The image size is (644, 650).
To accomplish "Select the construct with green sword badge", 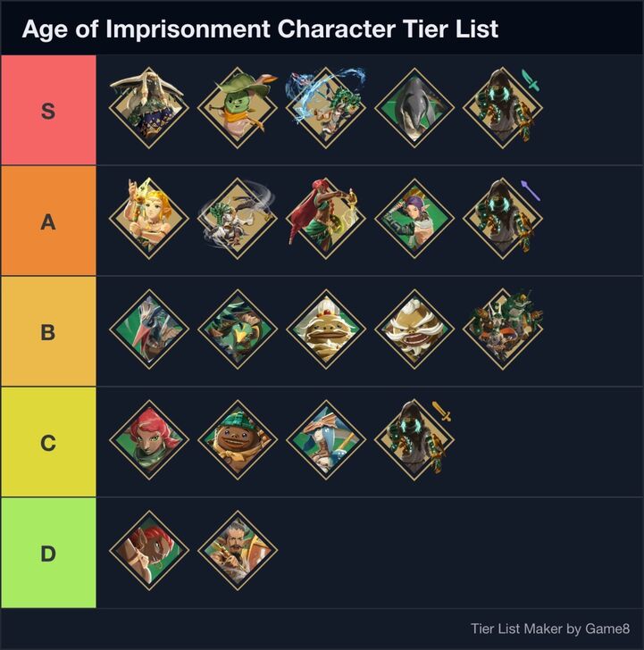I will [x=503, y=108].
